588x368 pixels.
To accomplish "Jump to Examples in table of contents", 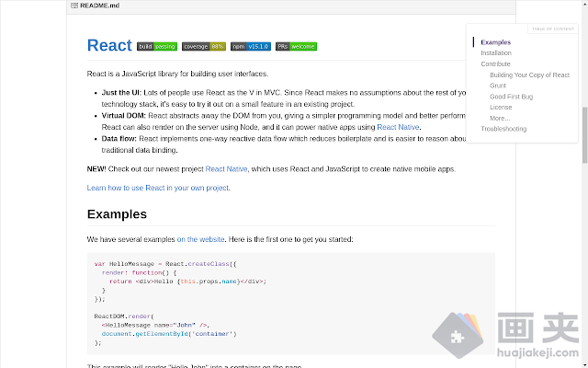I will click(x=495, y=42).
